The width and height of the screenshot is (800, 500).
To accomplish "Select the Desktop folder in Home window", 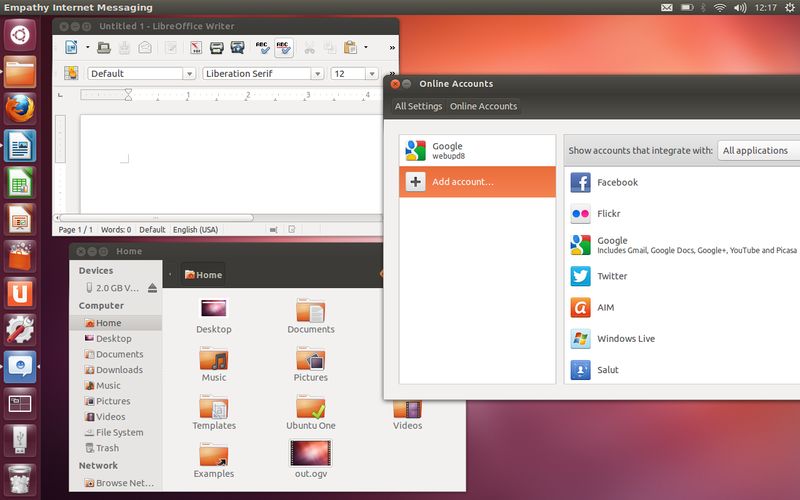I will point(214,316).
